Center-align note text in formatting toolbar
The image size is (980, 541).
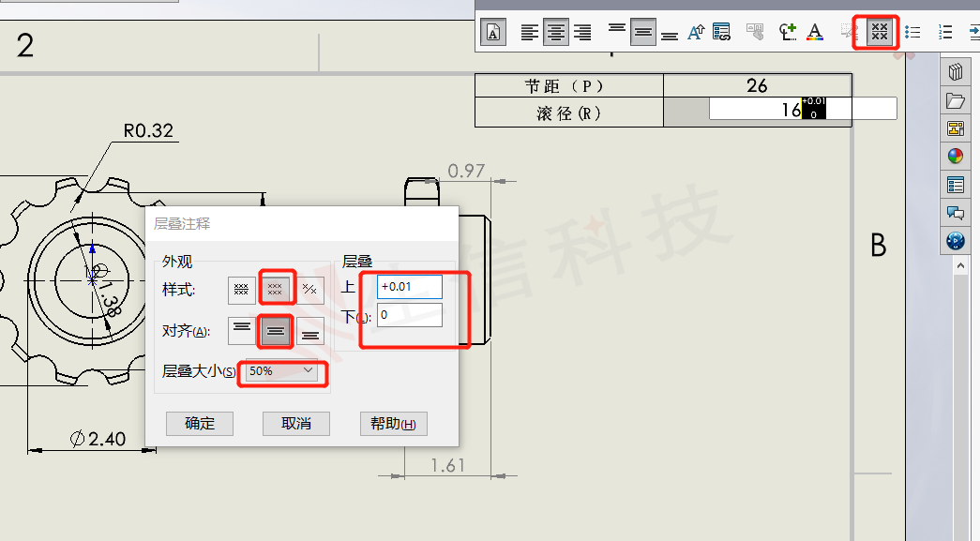click(555, 32)
